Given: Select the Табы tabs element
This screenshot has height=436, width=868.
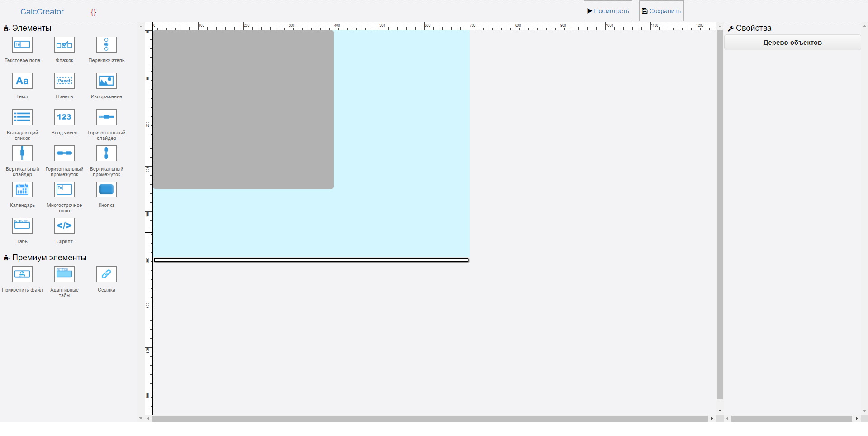Looking at the screenshot, I should click(x=22, y=226).
